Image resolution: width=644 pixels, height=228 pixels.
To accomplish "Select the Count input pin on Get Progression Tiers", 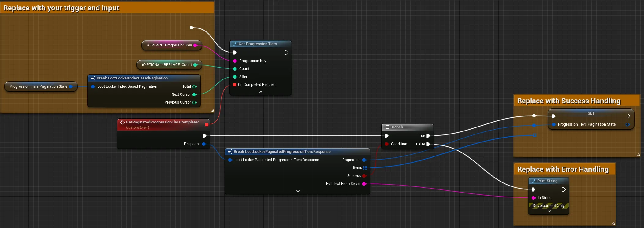I will click(235, 69).
